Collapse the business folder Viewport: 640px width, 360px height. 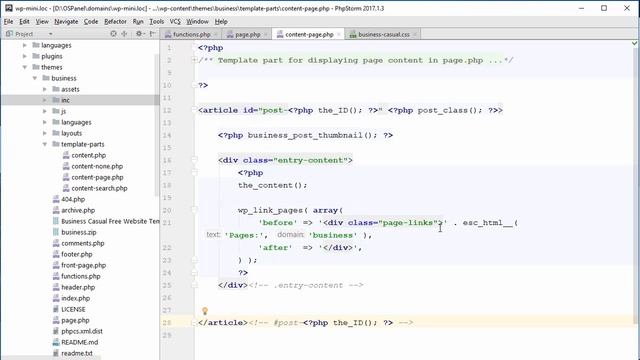pos(35,78)
